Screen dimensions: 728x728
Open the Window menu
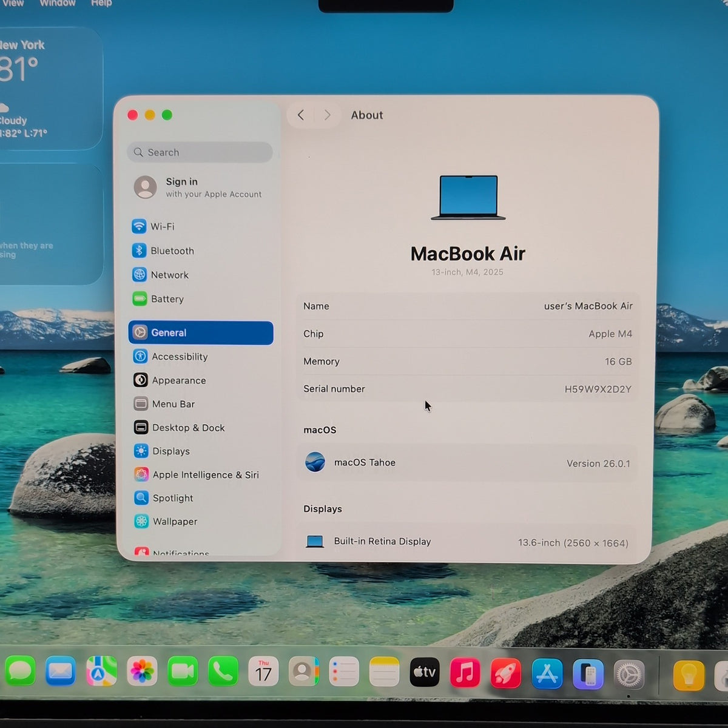pos(58,4)
